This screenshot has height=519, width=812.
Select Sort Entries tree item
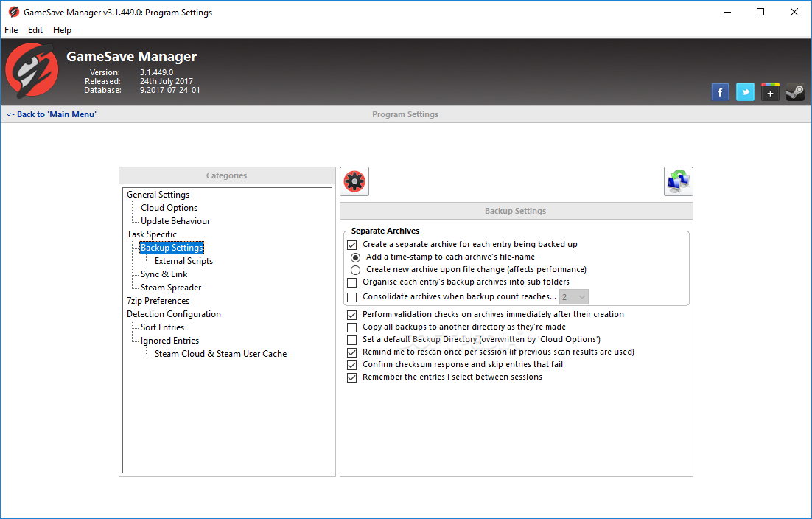point(162,327)
